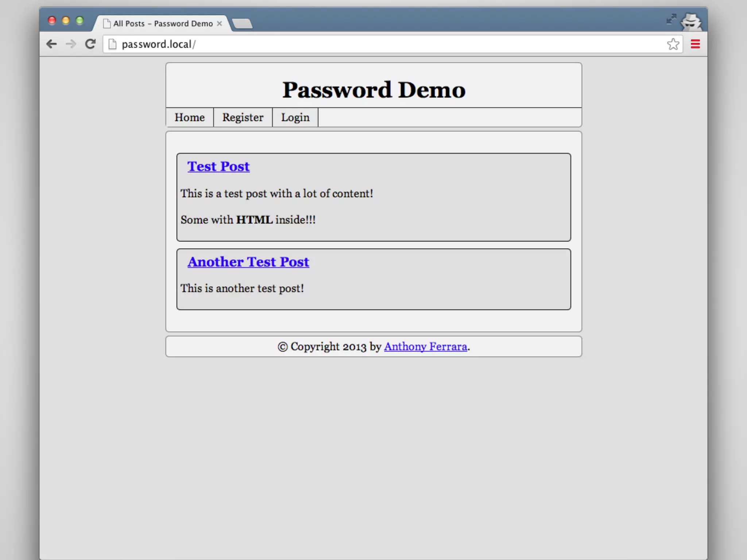The height and width of the screenshot is (560, 747).
Task: Click the forward navigation arrow
Action: (71, 44)
